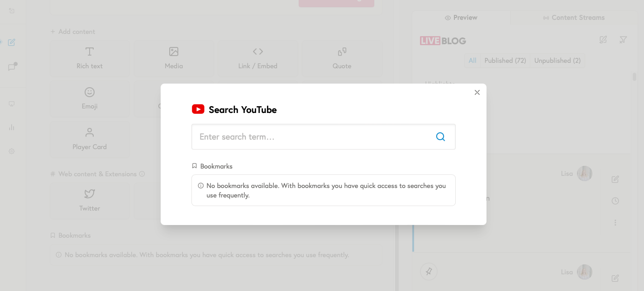The height and width of the screenshot is (291, 644).
Task: Add a Media content block
Action: tap(174, 58)
